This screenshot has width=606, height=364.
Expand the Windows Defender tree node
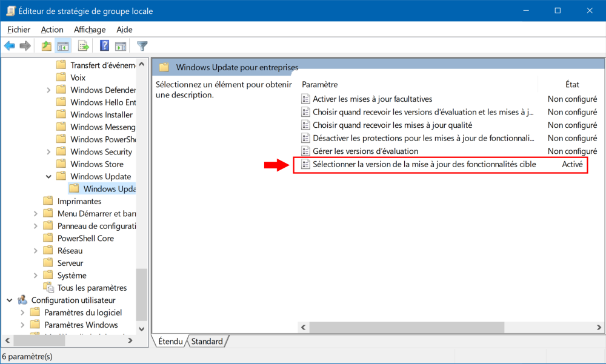48,90
